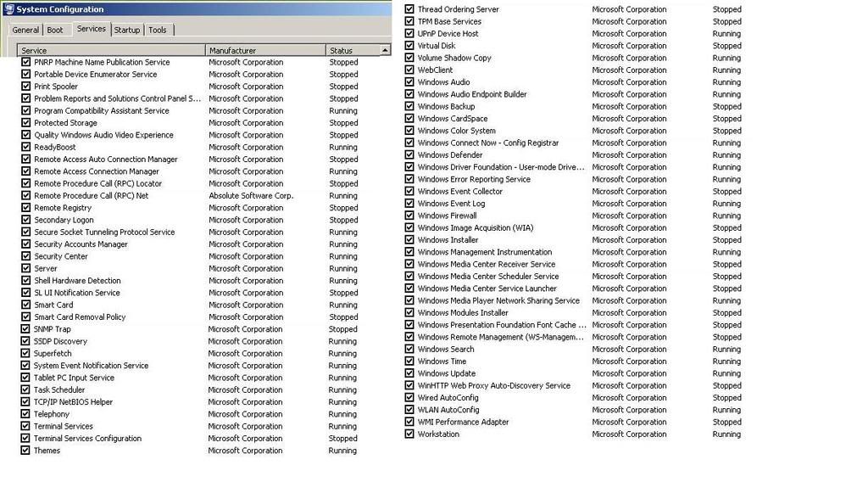The width and height of the screenshot is (868, 504).
Task: Click the SSDP Discovery service name
Action: 60,341
